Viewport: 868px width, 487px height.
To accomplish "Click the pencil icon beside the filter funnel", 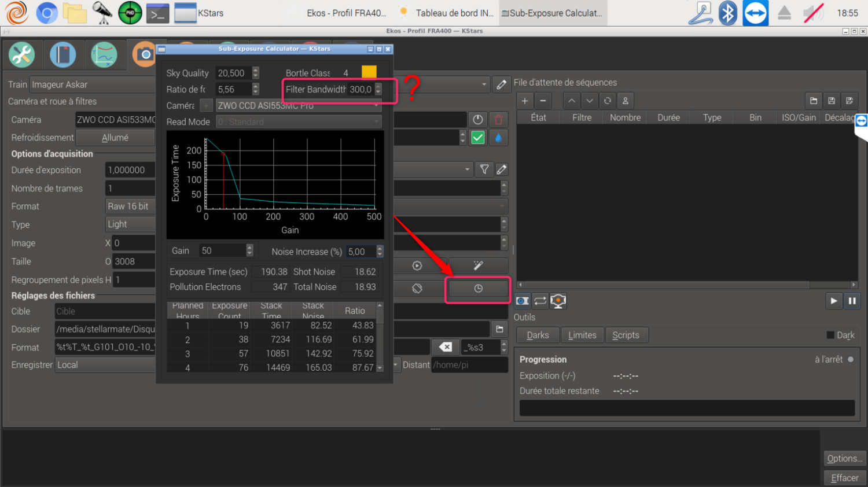I will pos(502,169).
